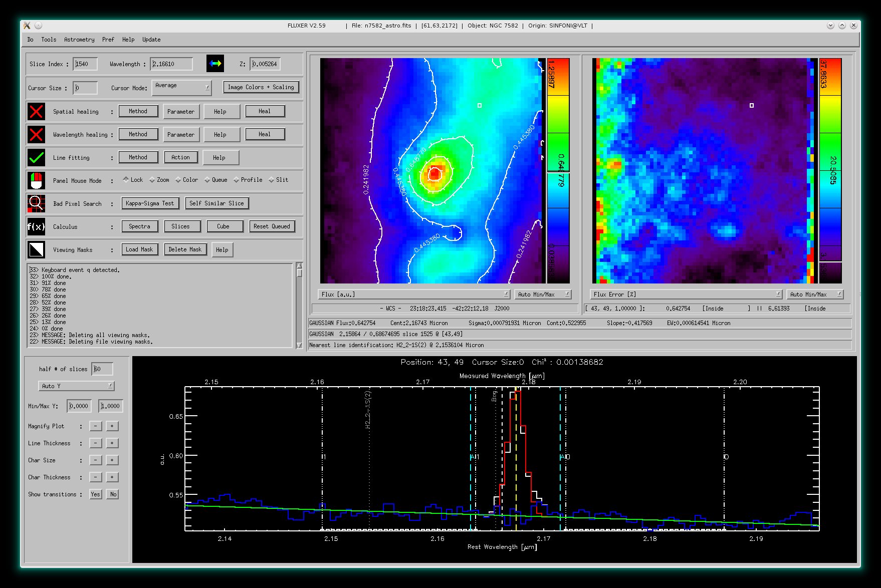Open the Auto Y scaling dropdown
The image size is (881, 588).
coord(76,386)
